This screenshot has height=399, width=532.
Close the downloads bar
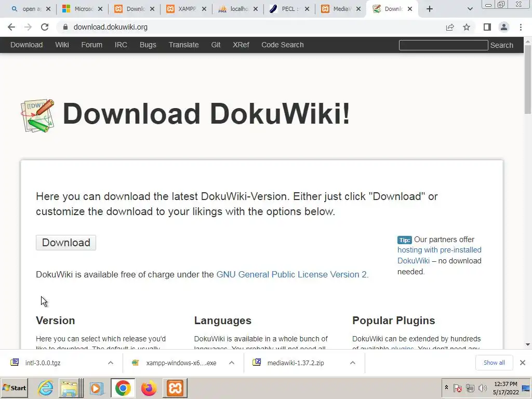pos(523,363)
